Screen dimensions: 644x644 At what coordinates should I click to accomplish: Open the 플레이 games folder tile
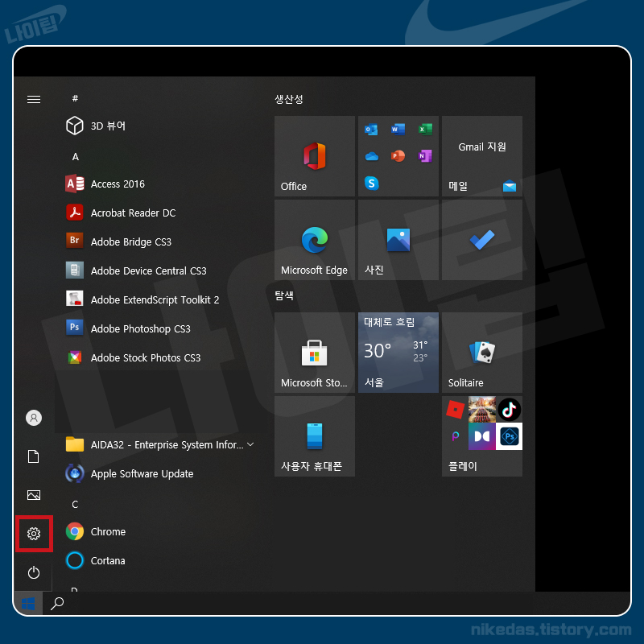tap(482, 436)
